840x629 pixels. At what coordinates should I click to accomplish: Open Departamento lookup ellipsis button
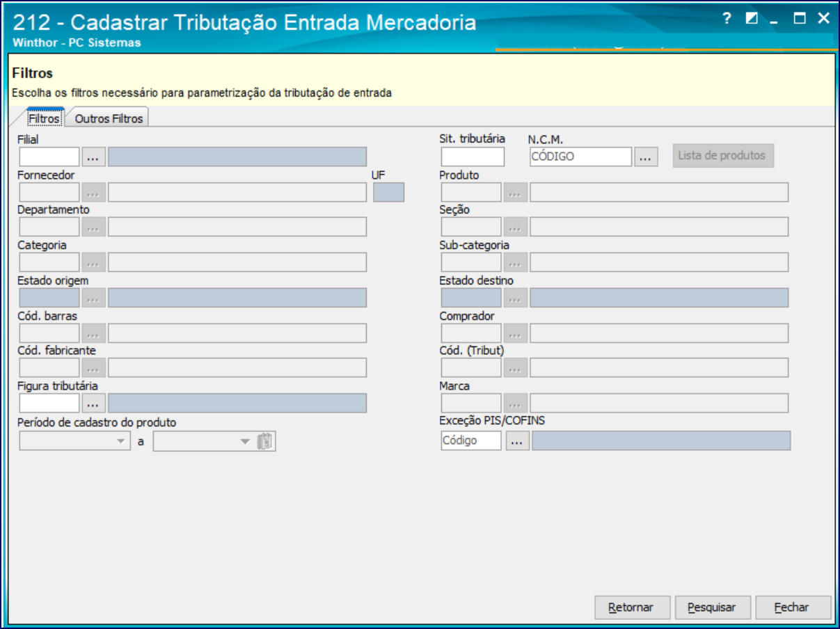94,227
